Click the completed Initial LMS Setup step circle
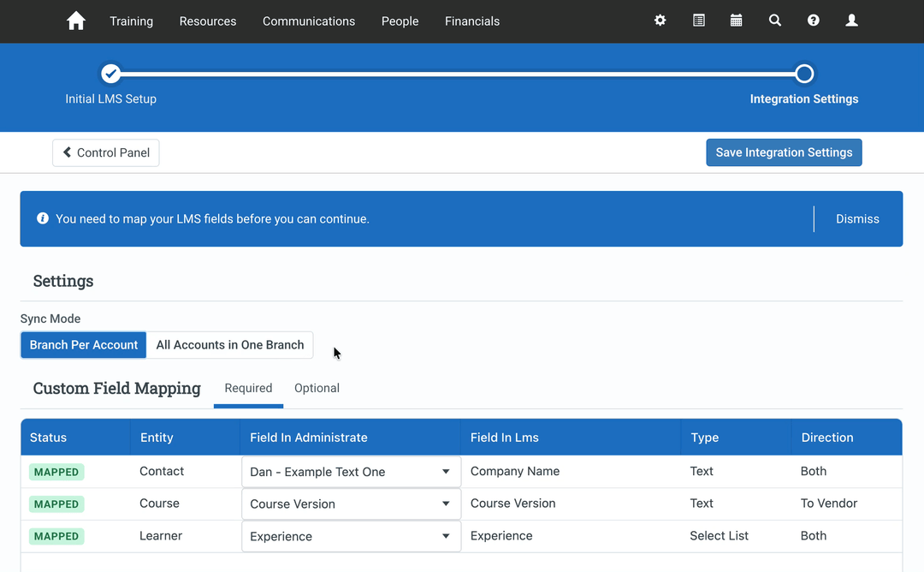 [x=110, y=74]
